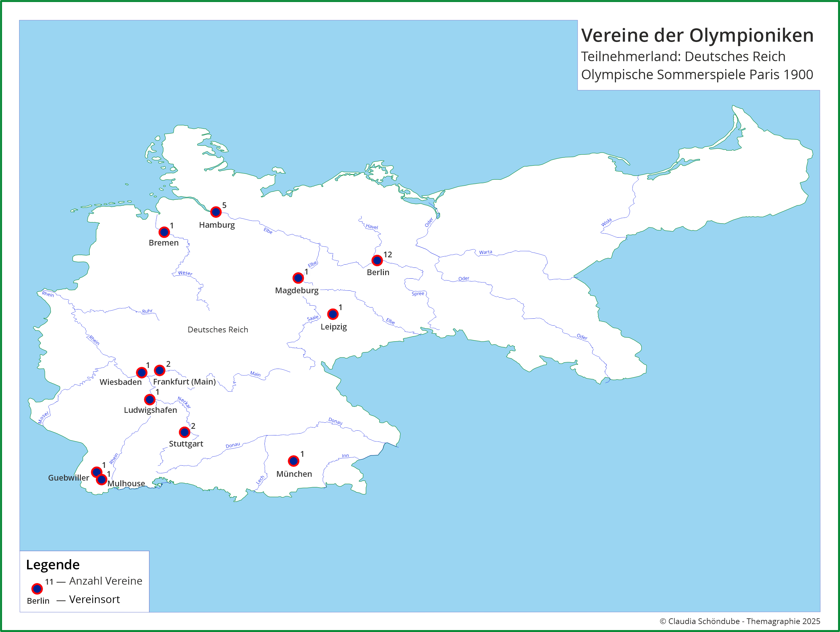Viewport: 840px width, 632px height.
Task: Click the 'Vereinsort' legend entry
Action: pyautogui.click(x=94, y=599)
